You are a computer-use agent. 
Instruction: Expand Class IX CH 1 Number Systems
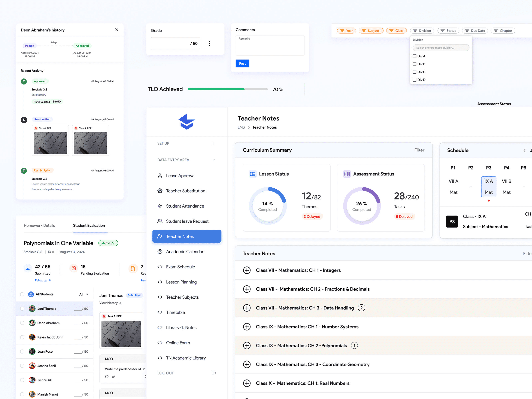[247, 327]
